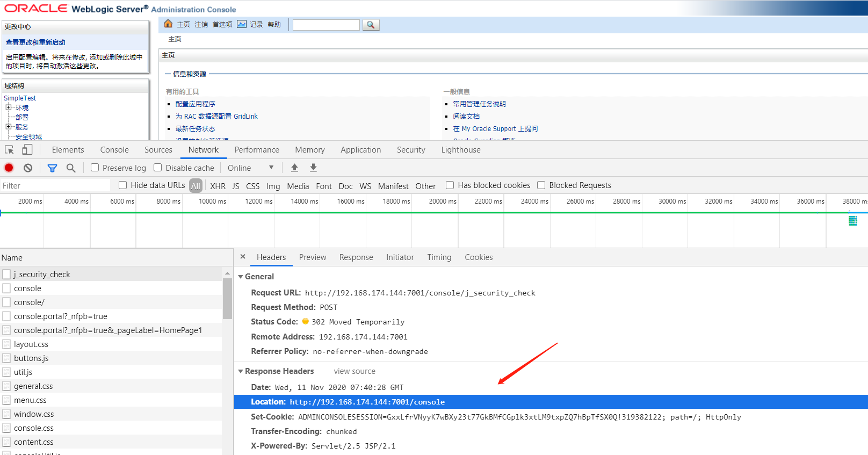Click the network Filter text field
This screenshot has width=868, height=455.
coord(55,185)
